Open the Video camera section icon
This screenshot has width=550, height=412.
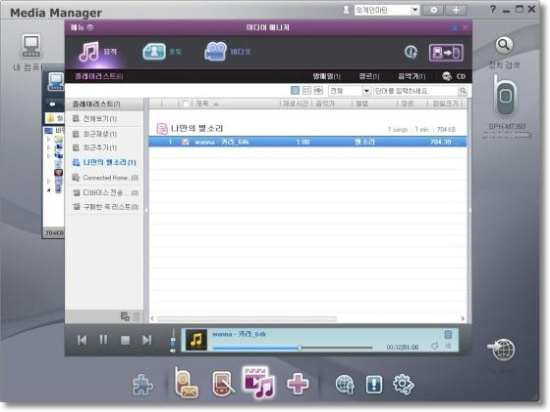[215, 52]
